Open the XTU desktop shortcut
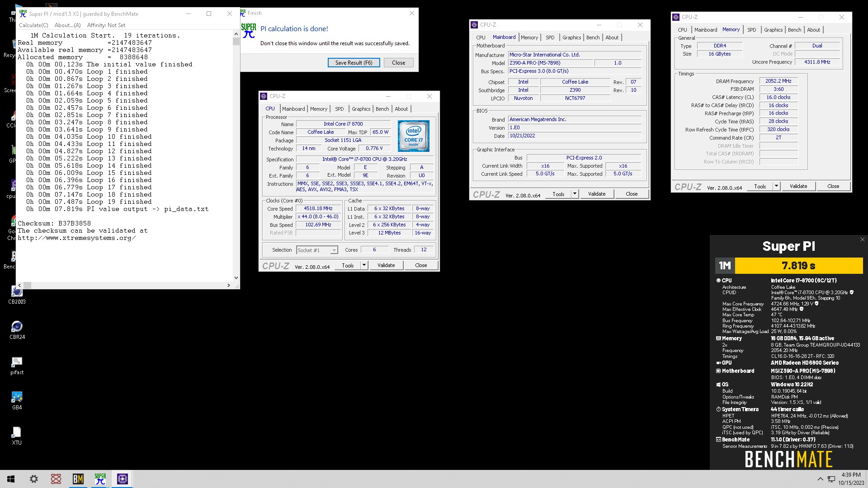The width and height of the screenshot is (868, 488). [17, 436]
